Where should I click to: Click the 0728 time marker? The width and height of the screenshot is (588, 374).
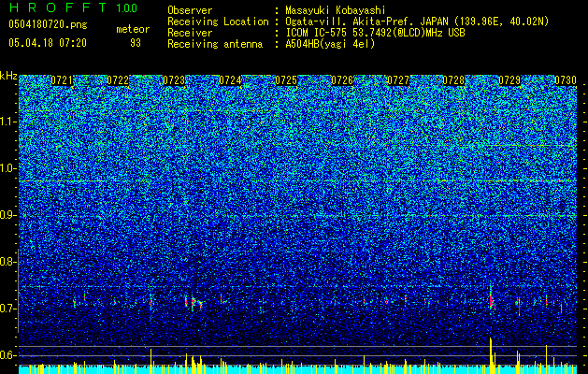(x=453, y=80)
